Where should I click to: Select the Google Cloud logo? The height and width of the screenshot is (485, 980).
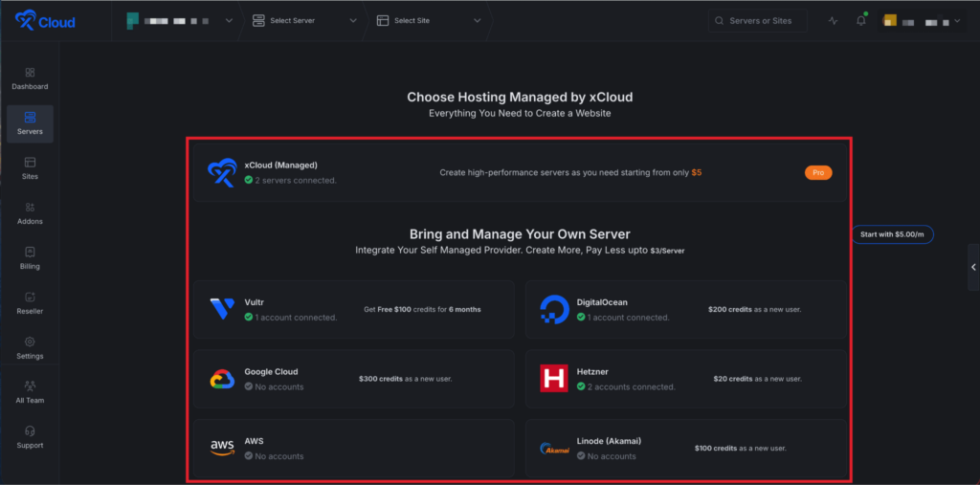pos(222,379)
